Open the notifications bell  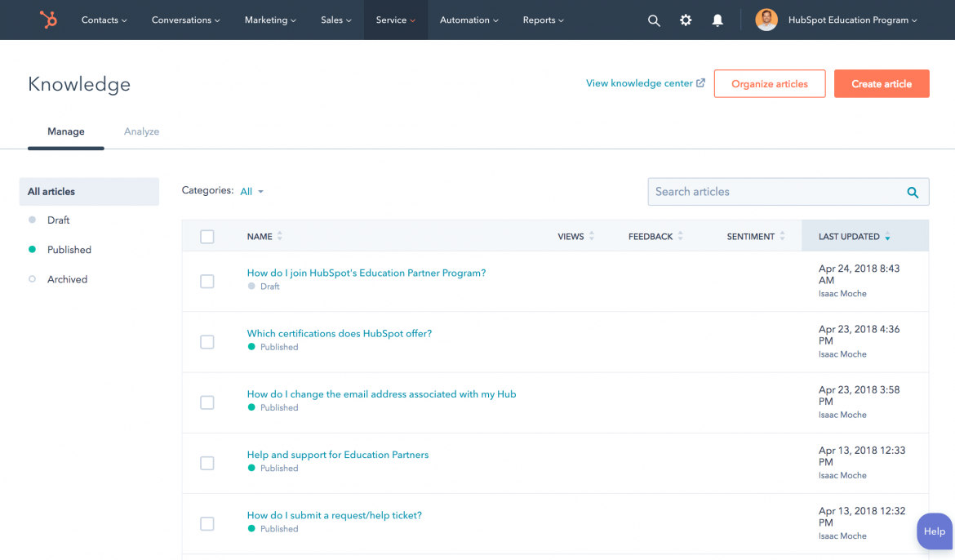tap(717, 20)
